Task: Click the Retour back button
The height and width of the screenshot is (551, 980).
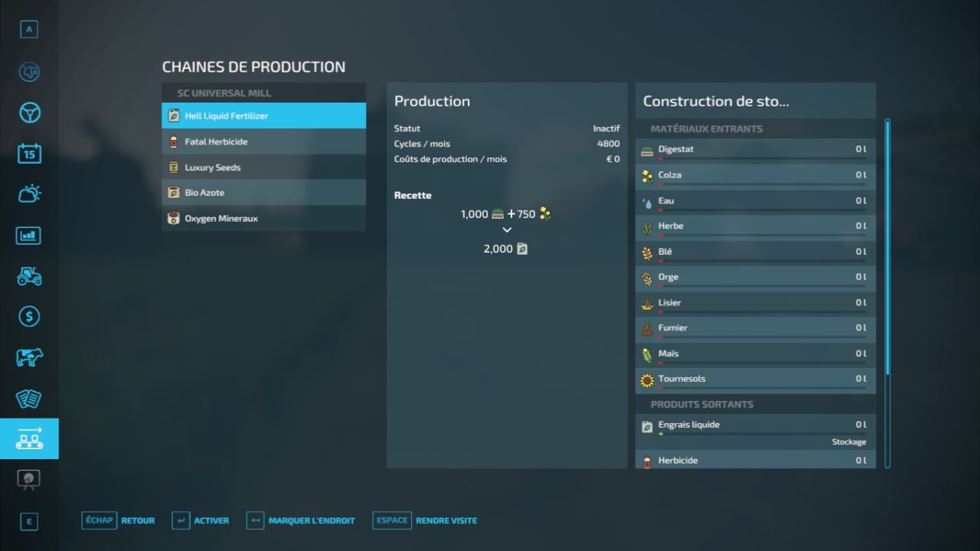Action: coord(138,520)
